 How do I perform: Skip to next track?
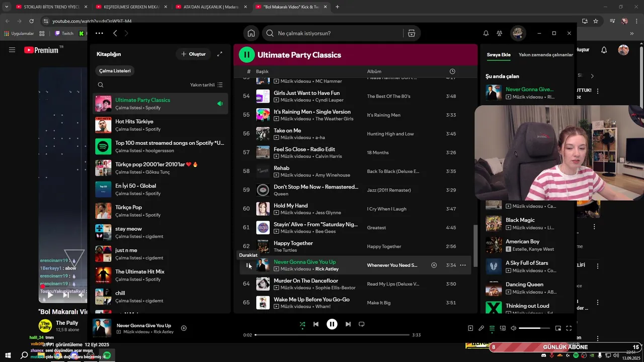(x=348, y=324)
